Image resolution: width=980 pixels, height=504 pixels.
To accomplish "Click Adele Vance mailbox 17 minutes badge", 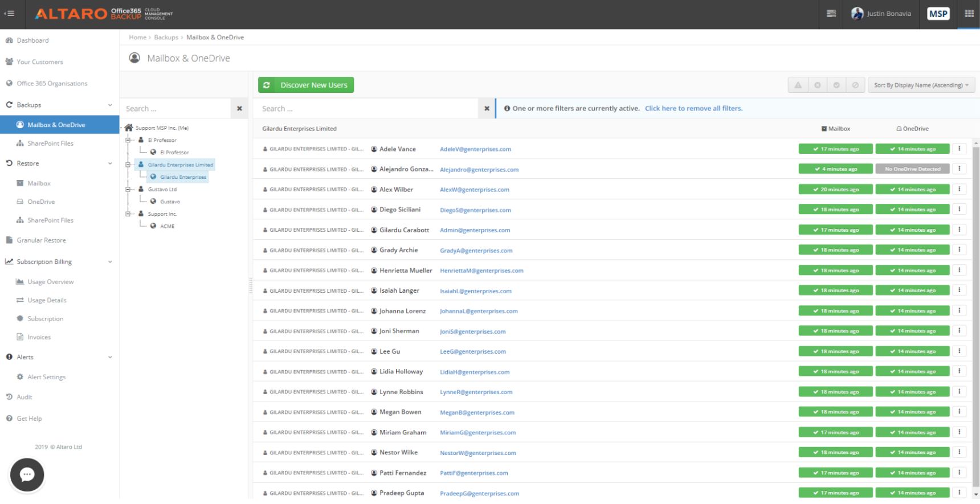I will click(x=835, y=149).
